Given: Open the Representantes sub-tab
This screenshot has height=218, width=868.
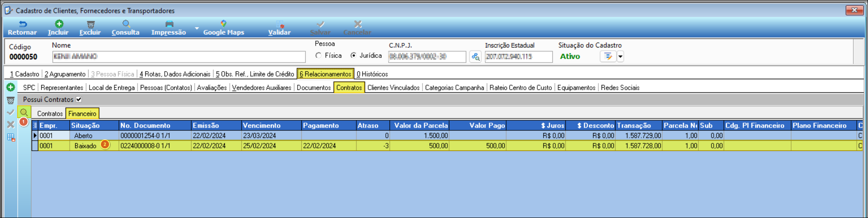Looking at the screenshot, I should (x=62, y=88).
